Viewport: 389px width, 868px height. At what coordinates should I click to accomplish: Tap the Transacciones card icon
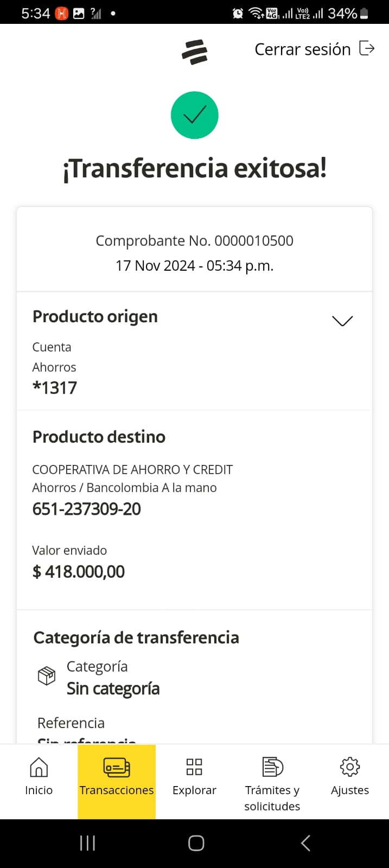[x=117, y=767]
